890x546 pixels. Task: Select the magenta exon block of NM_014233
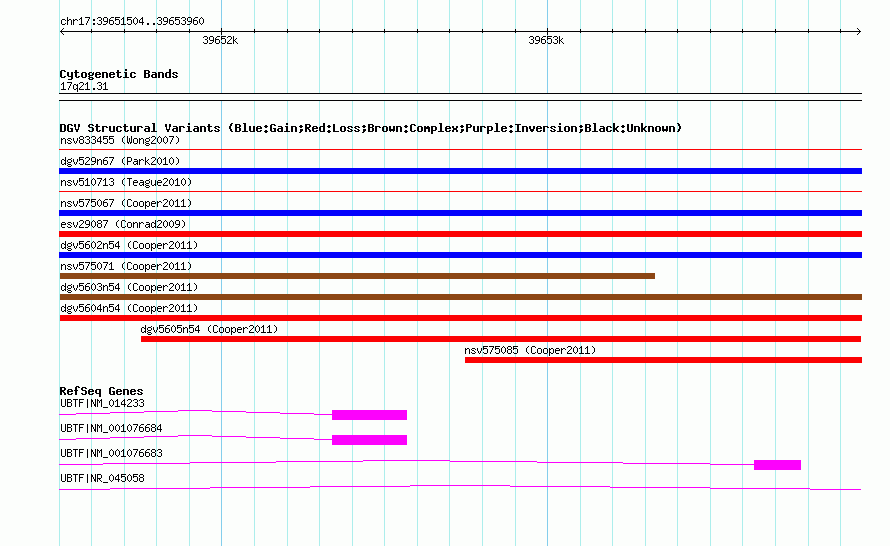point(370,415)
